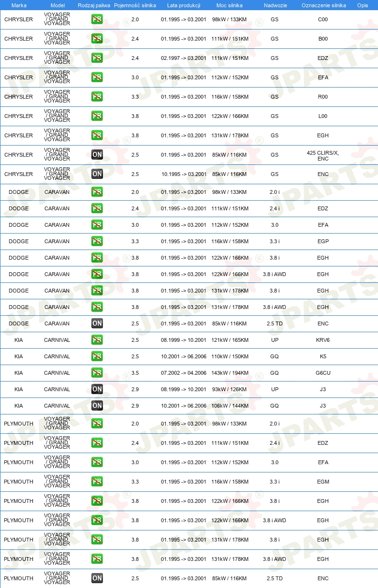Click diesel ON icon in Kia 106kW J3 row
The image size is (378, 588).
pyautogui.click(x=97, y=406)
